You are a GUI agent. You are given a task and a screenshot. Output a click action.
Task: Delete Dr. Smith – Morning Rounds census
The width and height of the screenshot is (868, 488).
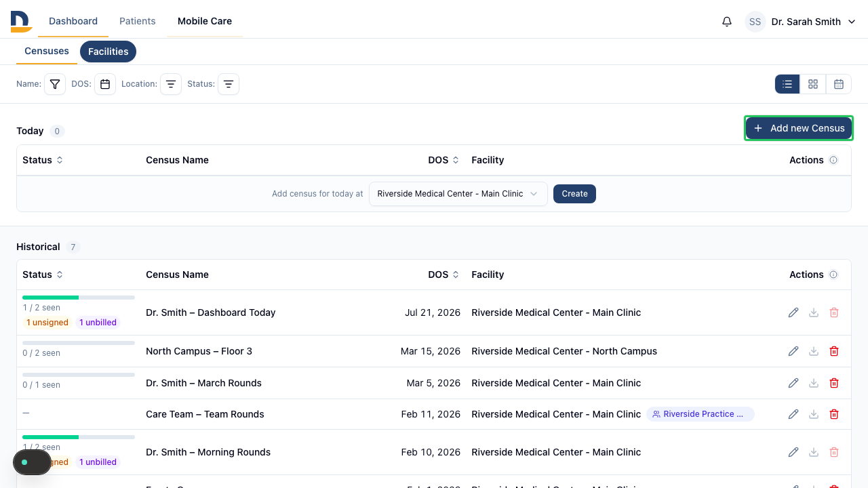point(834,452)
